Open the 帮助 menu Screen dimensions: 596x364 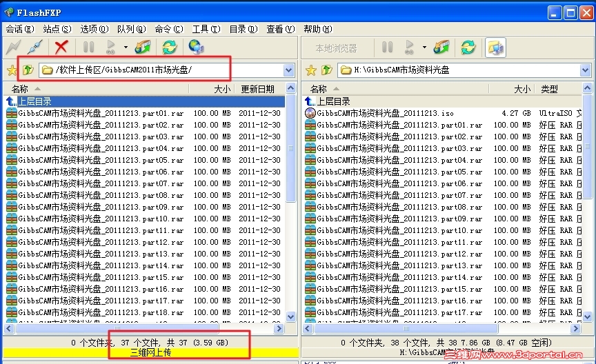pos(318,29)
